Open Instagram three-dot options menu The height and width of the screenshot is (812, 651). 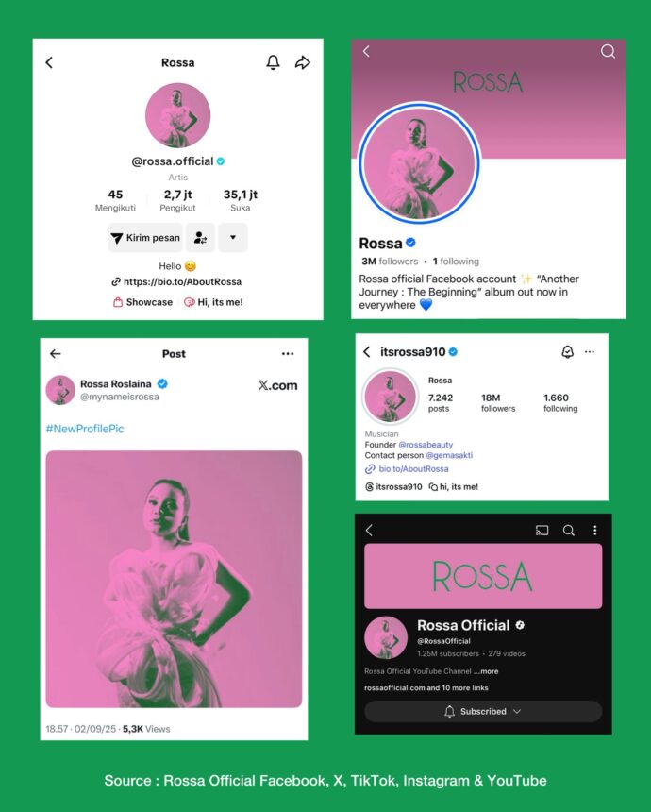coord(590,352)
